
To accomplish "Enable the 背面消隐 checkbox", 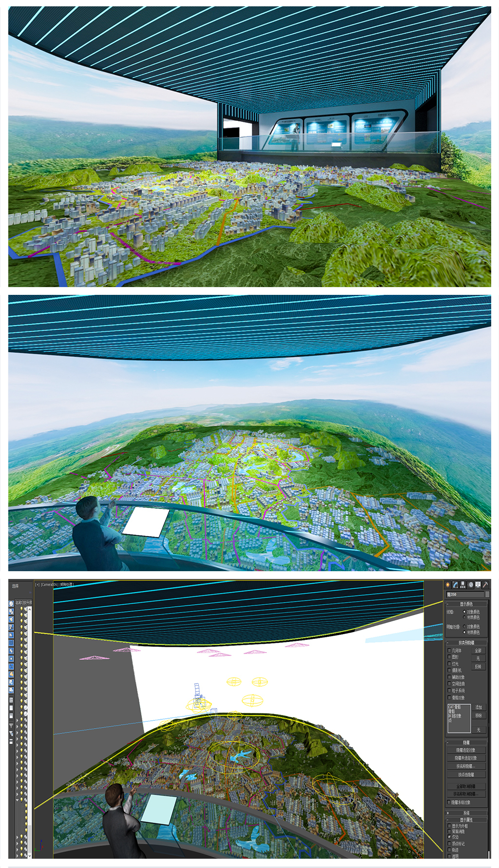I will click(449, 831).
